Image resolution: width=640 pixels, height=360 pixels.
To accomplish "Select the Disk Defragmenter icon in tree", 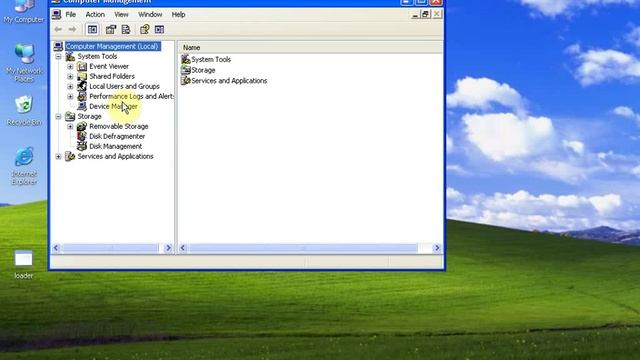I will [x=82, y=136].
